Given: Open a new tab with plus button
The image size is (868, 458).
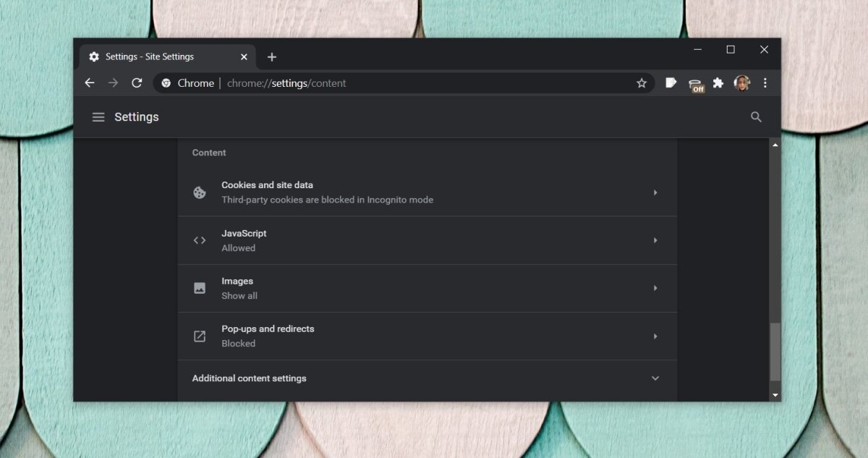Looking at the screenshot, I should (x=272, y=57).
